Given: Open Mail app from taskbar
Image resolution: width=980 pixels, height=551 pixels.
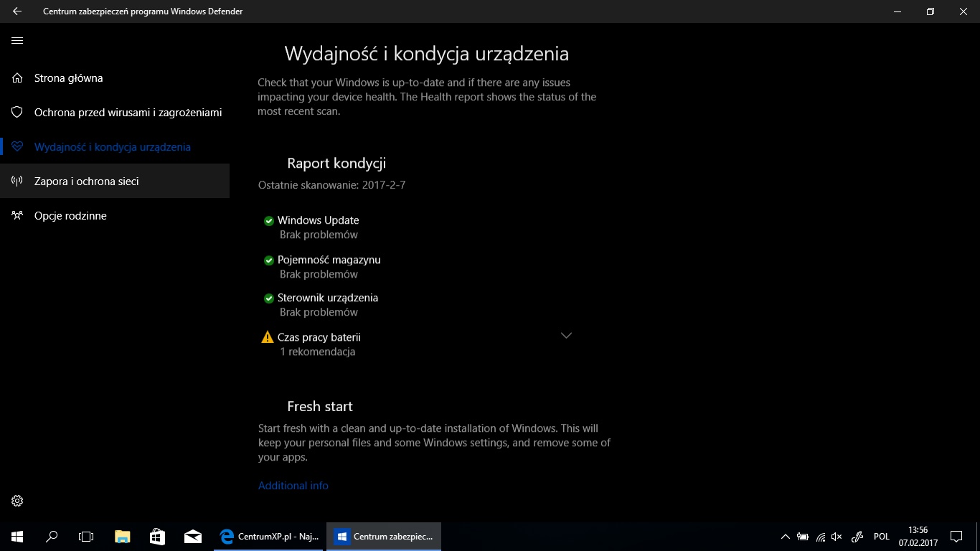Looking at the screenshot, I should coord(192,537).
